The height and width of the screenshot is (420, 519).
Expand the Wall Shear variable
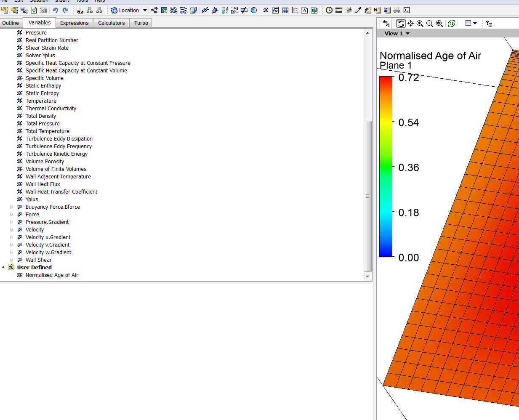tap(11, 260)
